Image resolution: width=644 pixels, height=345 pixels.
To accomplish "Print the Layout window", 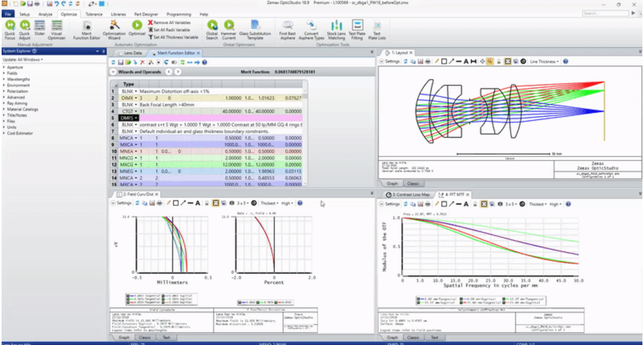I will point(428,62).
